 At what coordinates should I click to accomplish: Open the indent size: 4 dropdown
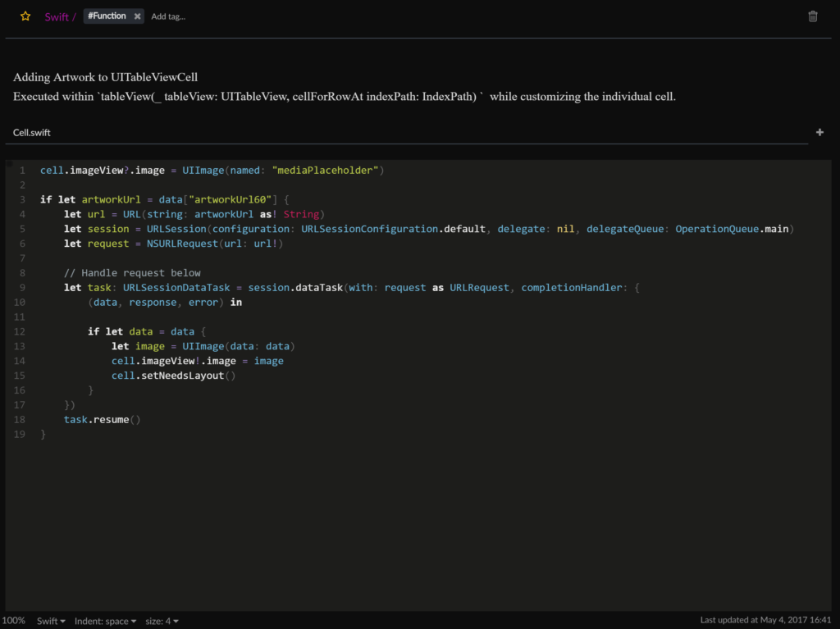[162, 621]
